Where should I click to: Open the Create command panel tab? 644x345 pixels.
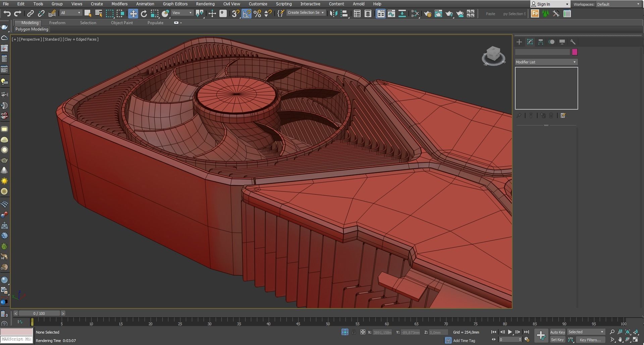(519, 42)
